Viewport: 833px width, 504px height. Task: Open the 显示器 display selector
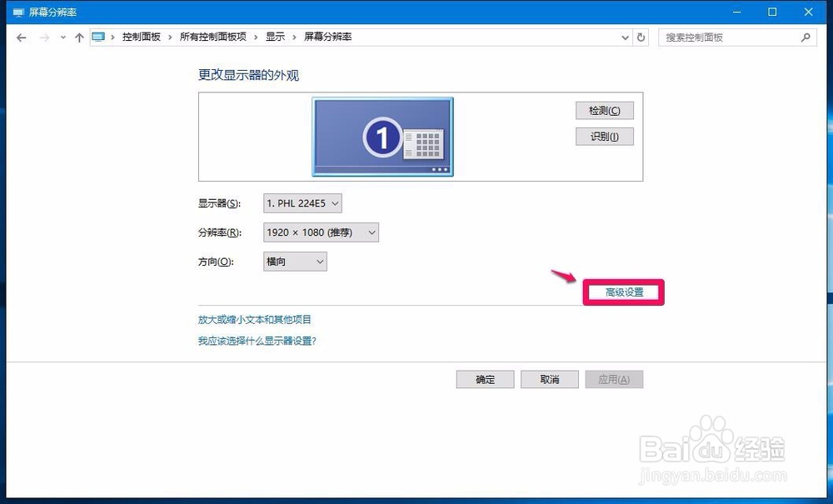pyautogui.click(x=302, y=202)
